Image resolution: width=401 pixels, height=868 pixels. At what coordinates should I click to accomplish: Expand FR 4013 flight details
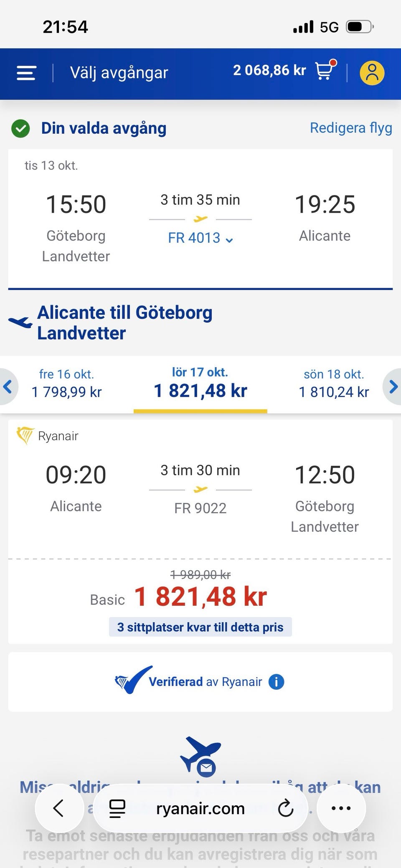[x=200, y=238]
